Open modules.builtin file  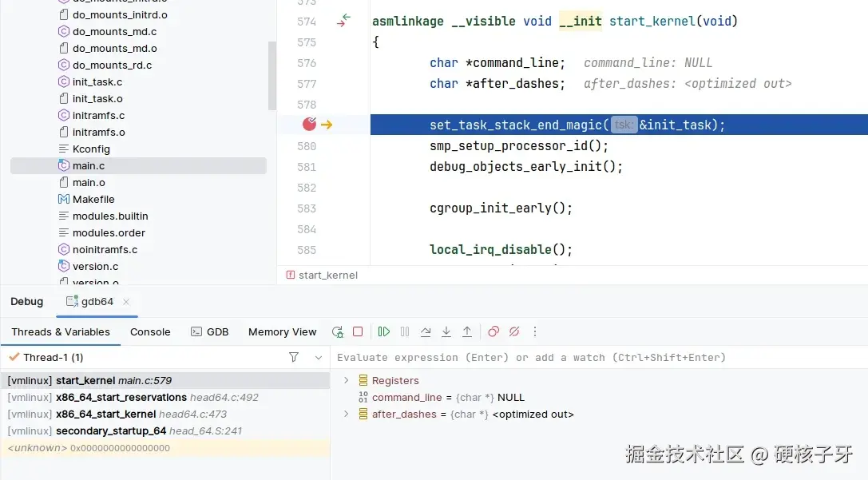point(110,216)
